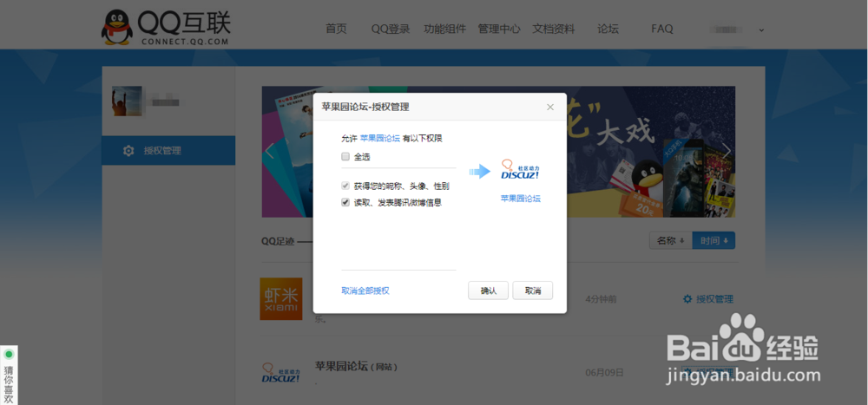The width and height of the screenshot is (868, 405).
Task: Open the FAQ nav item
Action: pos(662,29)
